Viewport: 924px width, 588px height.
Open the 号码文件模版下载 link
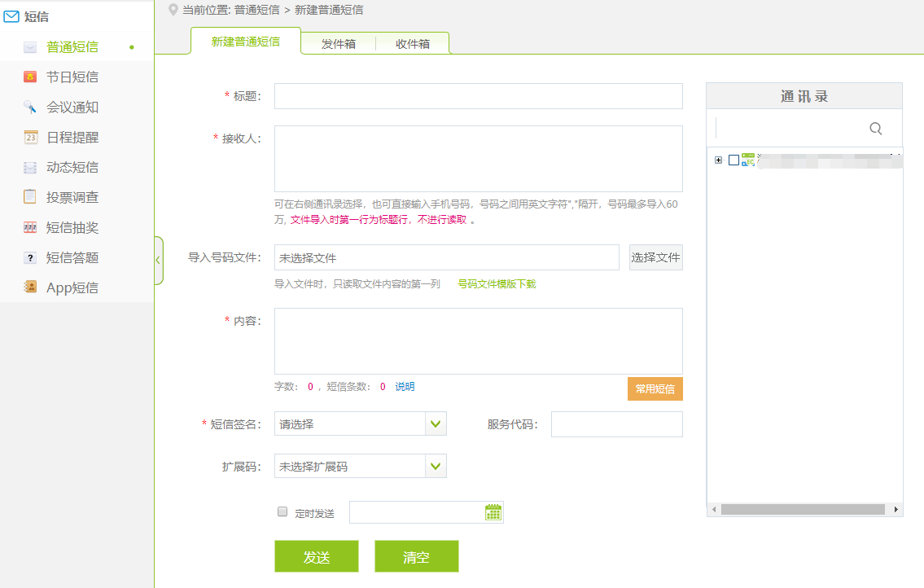pyautogui.click(x=497, y=283)
